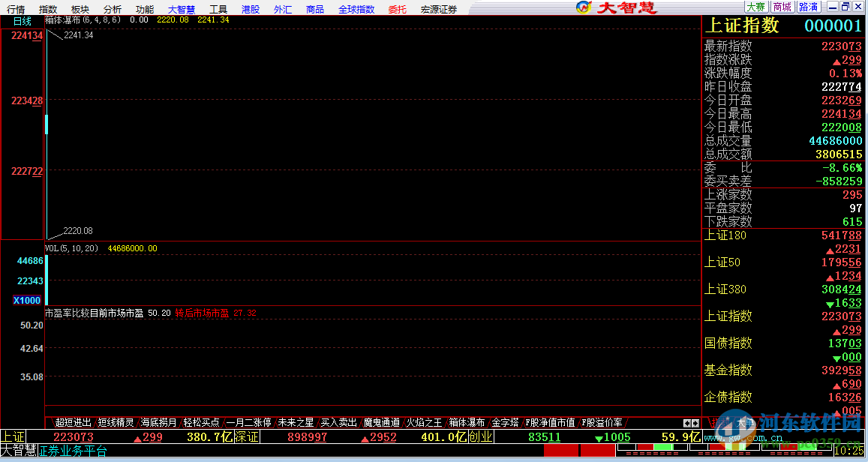Open the 商品 menu
Screen dimensions: 868x462
point(315,9)
